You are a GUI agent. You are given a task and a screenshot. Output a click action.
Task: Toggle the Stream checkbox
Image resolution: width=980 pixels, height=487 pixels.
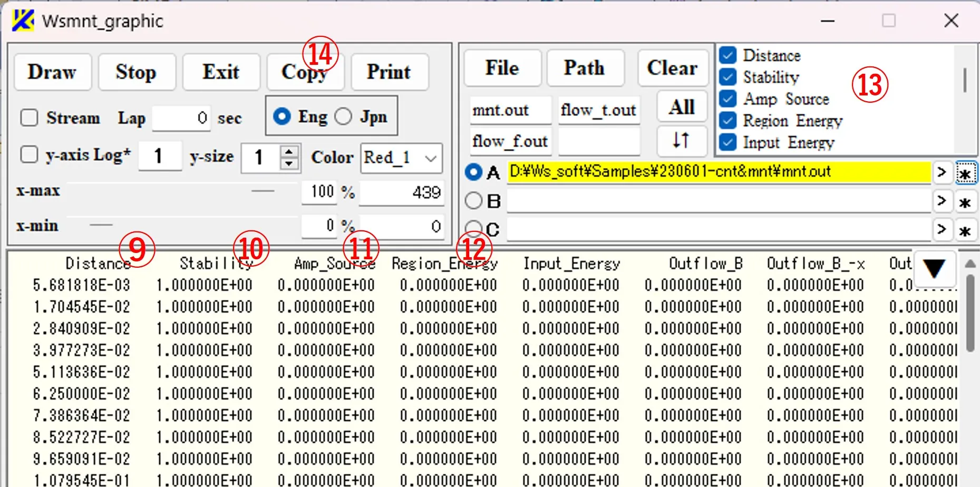click(29, 117)
